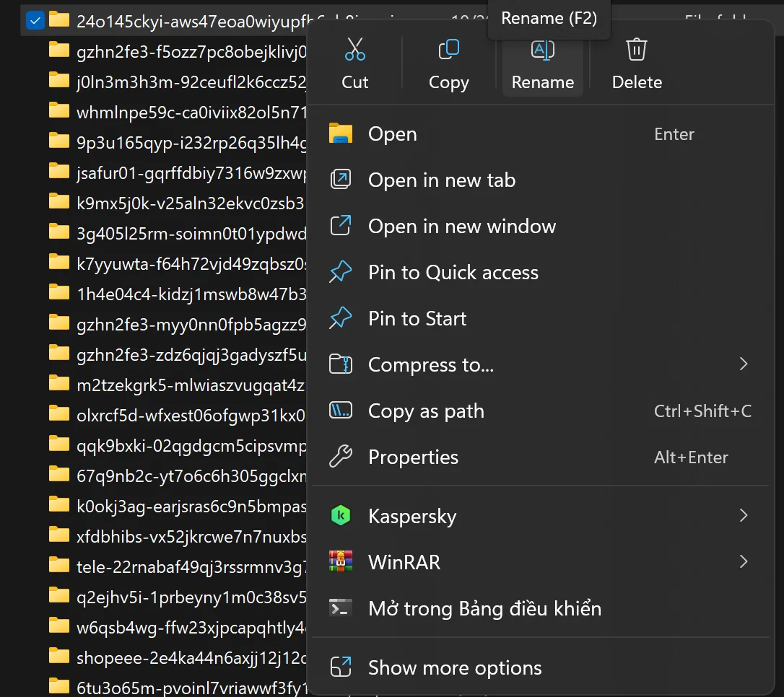The height and width of the screenshot is (697, 784).
Task: Click the Cut scissors icon
Action: click(x=354, y=50)
